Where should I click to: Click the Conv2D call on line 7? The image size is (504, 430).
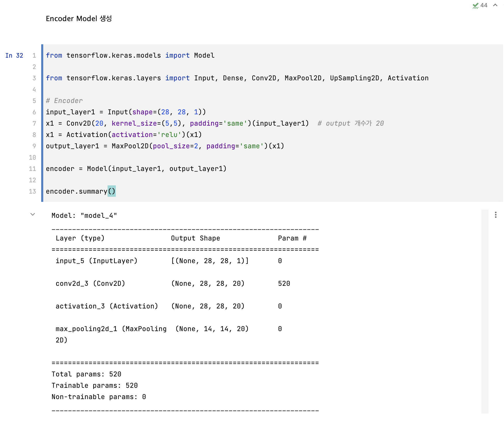79,123
